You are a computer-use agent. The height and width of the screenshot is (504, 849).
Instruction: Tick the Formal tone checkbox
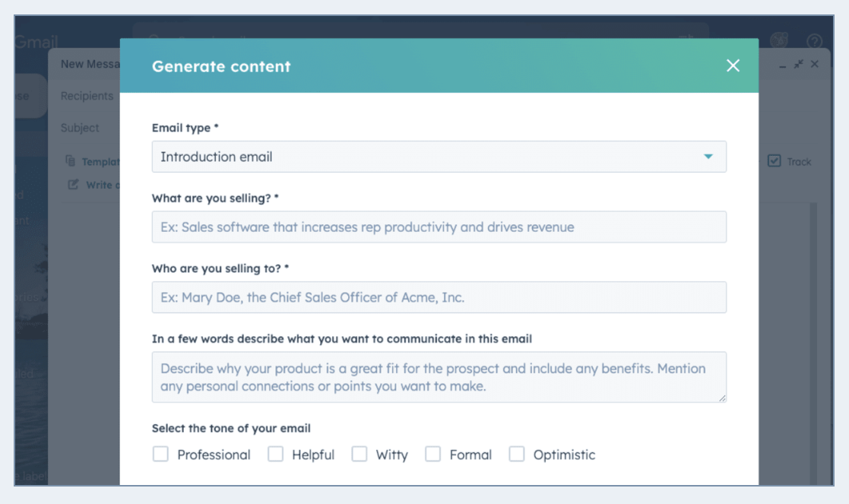click(432, 455)
